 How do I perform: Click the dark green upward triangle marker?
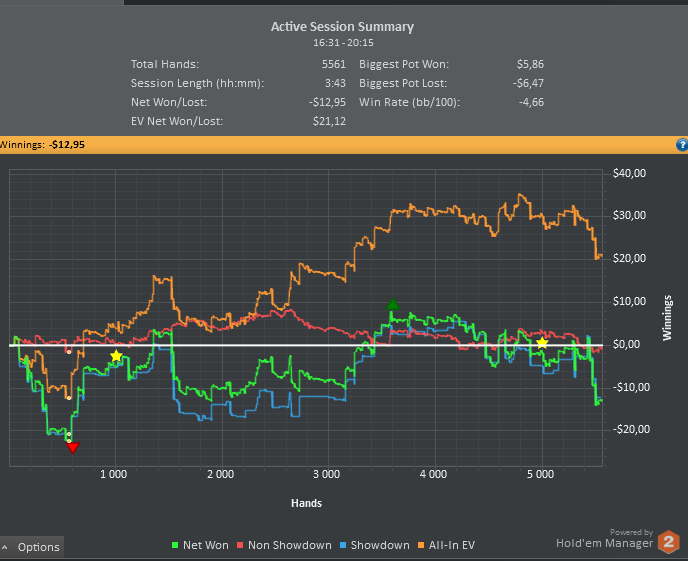click(x=393, y=304)
